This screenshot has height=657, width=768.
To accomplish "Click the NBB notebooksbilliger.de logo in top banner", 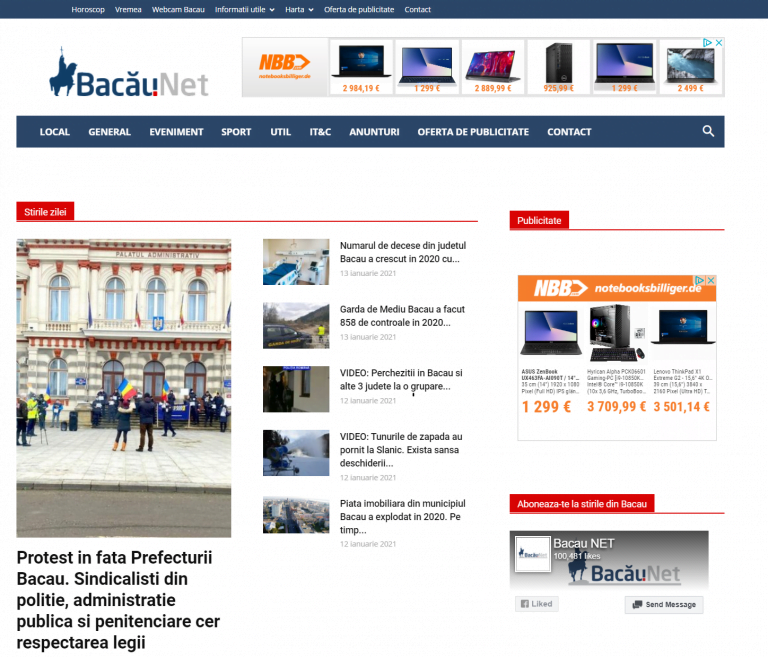I will 285,67.
